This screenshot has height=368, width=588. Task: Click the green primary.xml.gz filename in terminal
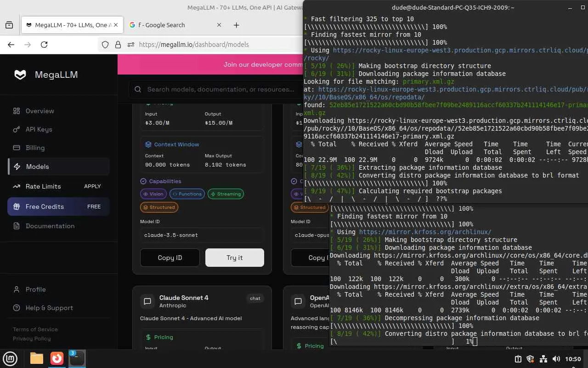coord(429,81)
